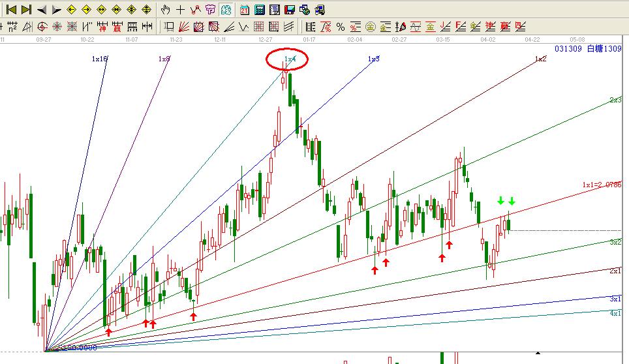Viewport: 629px width, 364px height.
Task: Toggle the highlighted green 线 button
Action: 225,10
